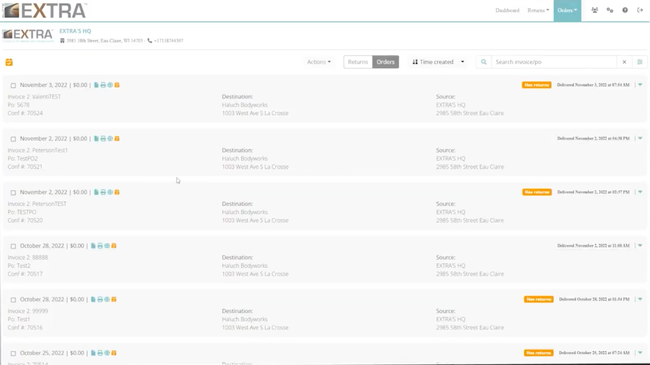Expand the ValentiTEST order row chevron
The width and height of the screenshot is (650, 365).
pos(640,85)
